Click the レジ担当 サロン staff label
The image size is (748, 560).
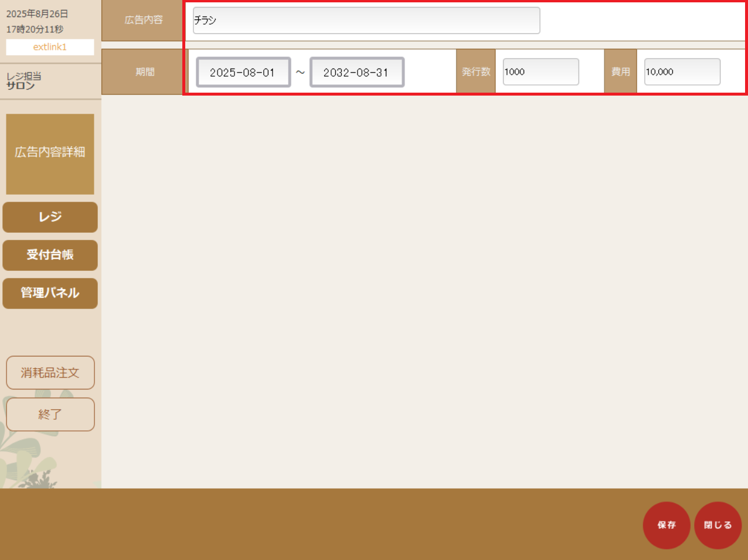click(x=23, y=81)
